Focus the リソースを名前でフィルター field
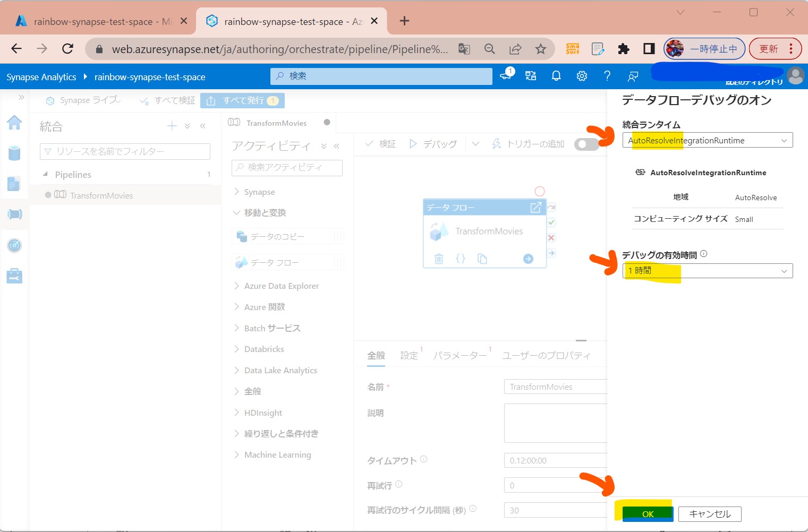 pyautogui.click(x=125, y=151)
